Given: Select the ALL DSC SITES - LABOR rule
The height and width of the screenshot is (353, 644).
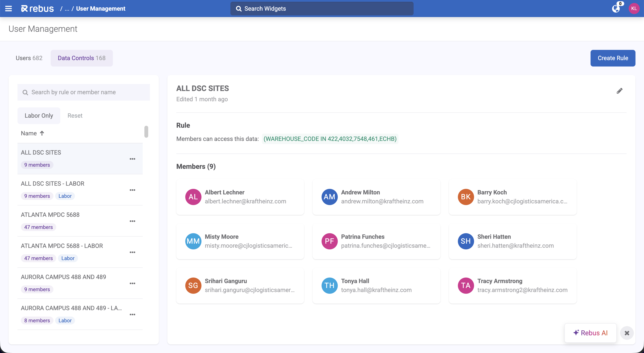Looking at the screenshot, I should pos(80,190).
